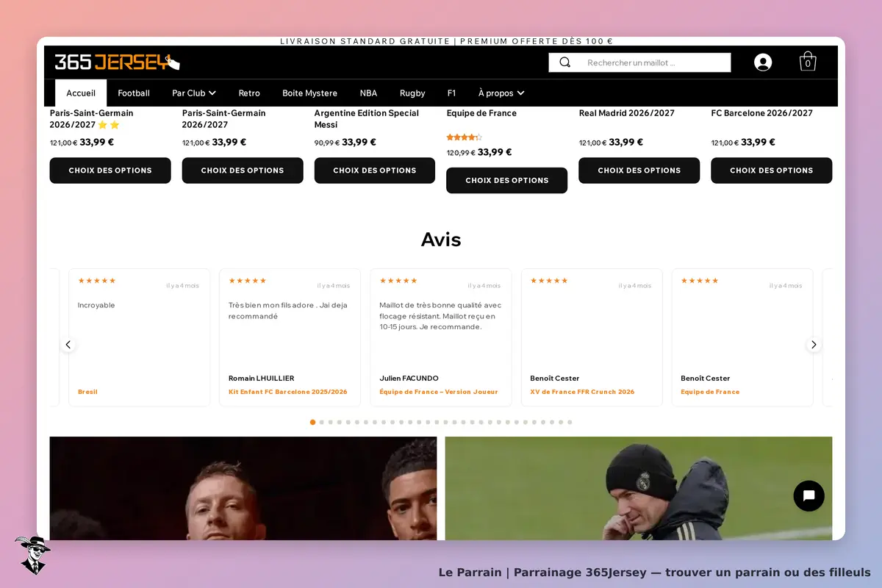Open Équipe de France – Version Joueur link
Viewport: 882px width, 588px height.
pyautogui.click(x=439, y=392)
